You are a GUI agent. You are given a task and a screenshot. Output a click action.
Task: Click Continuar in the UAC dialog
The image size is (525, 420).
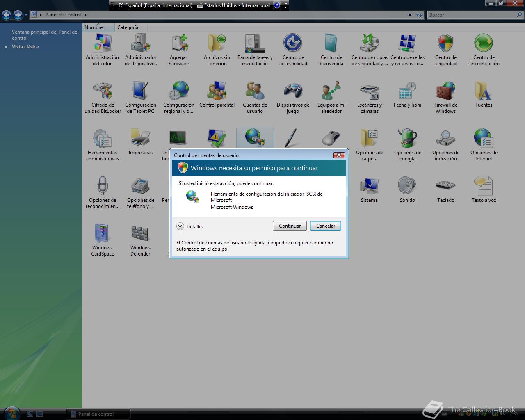(x=290, y=226)
